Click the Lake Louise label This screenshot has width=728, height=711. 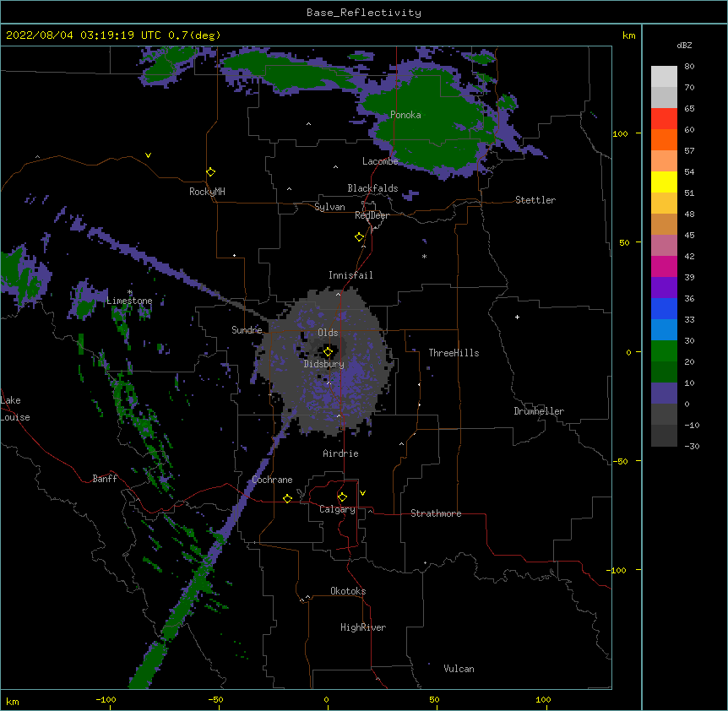pyautogui.click(x=15, y=409)
